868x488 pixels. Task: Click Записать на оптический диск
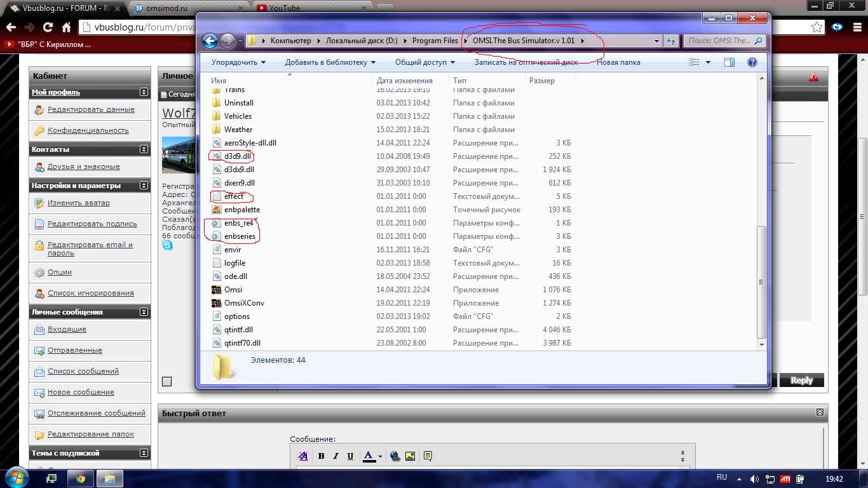point(526,62)
